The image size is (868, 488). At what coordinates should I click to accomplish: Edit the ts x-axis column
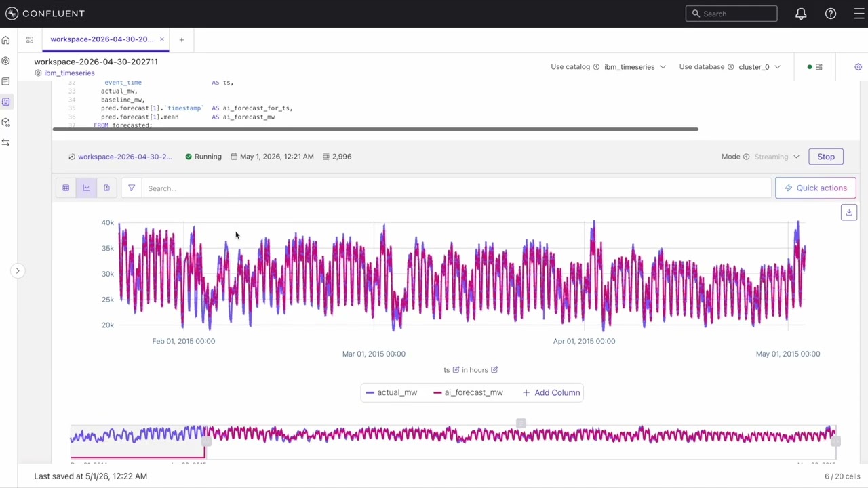[456, 370]
